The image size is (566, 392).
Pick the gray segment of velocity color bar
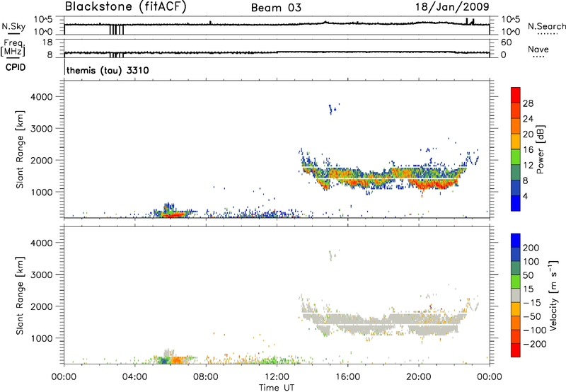(x=516, y=295)
